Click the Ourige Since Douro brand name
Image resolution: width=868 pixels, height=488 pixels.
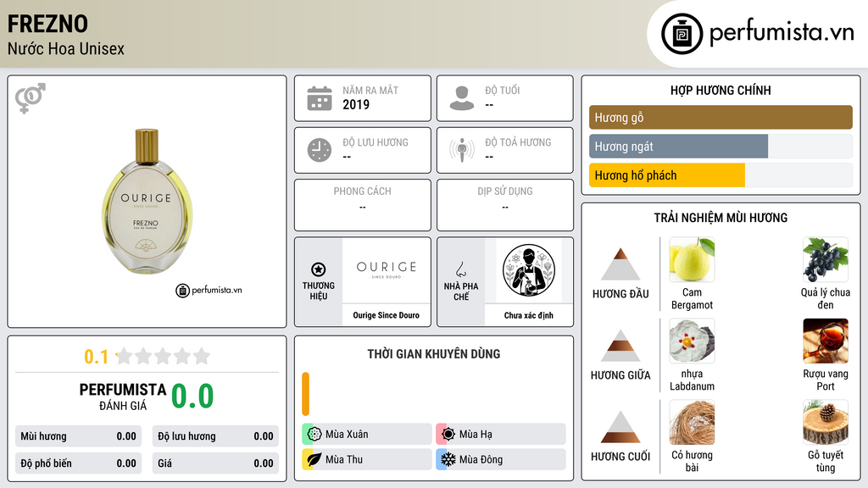[387, 315]
